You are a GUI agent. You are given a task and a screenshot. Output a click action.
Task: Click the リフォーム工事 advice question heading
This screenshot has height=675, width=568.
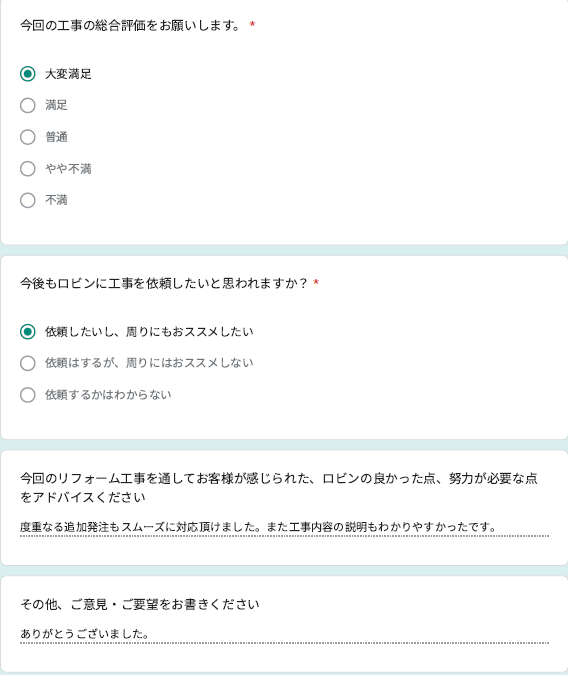coord(279,488)
